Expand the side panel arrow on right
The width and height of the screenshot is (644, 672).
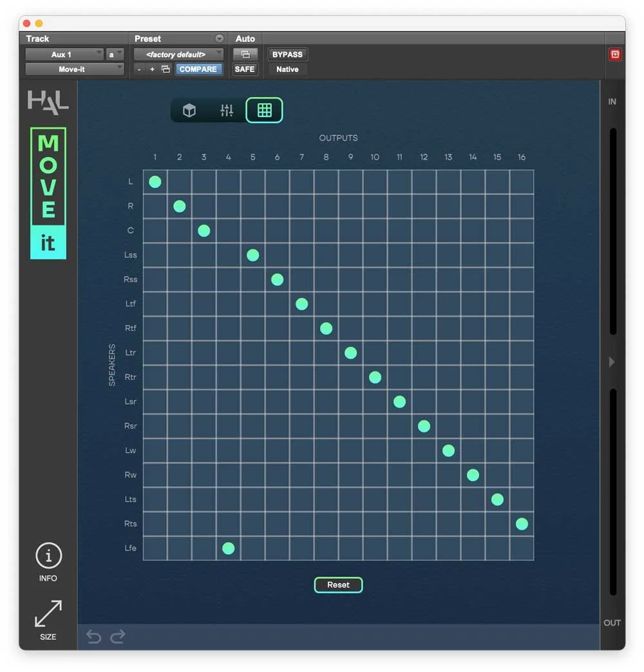(x=612, y=362)
